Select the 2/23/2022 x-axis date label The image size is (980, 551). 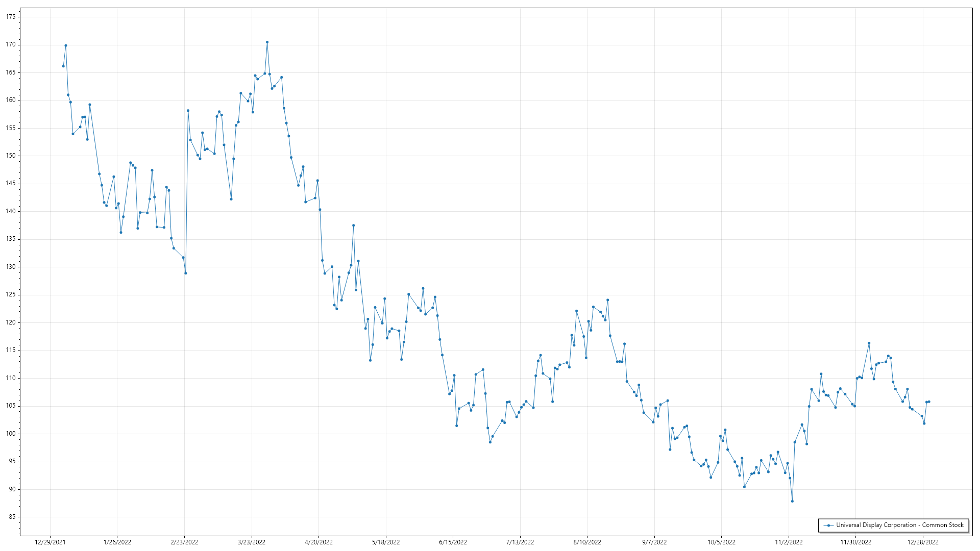point(184,542)
